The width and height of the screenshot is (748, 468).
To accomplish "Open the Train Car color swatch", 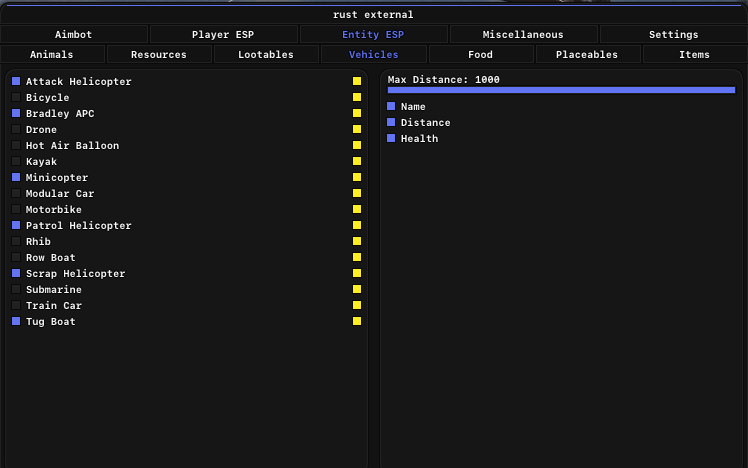I will pyautogui.click(x=357, y=305).
